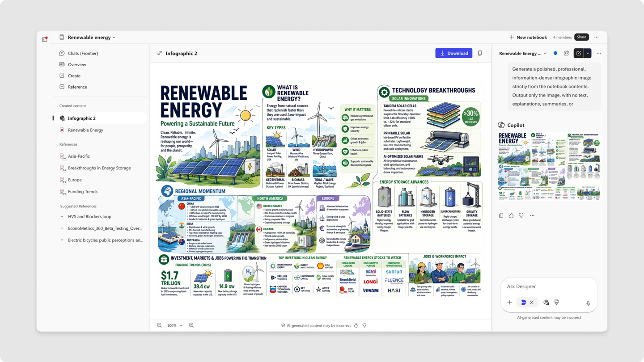This screenshot has width=644, height=362.
Task: Add EconoMetrics_360_Beta_Testing suggested reference
Action: [x=62, y=228]
